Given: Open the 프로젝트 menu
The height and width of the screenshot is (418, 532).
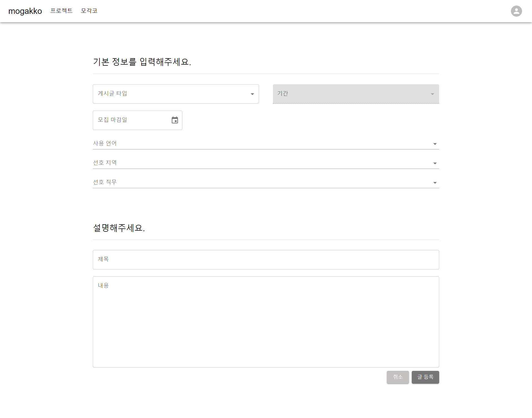Looking at the screenshot, I should (62, 11).
